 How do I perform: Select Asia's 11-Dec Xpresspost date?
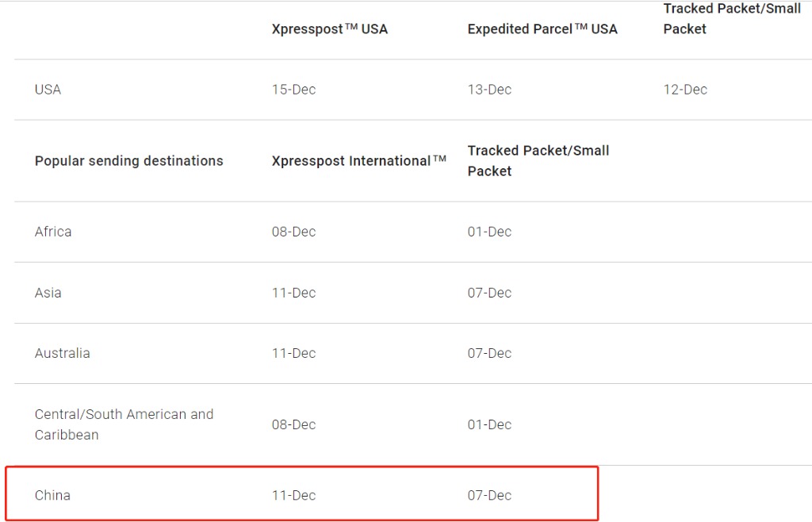pyautogui.click(x=293, y=293)
